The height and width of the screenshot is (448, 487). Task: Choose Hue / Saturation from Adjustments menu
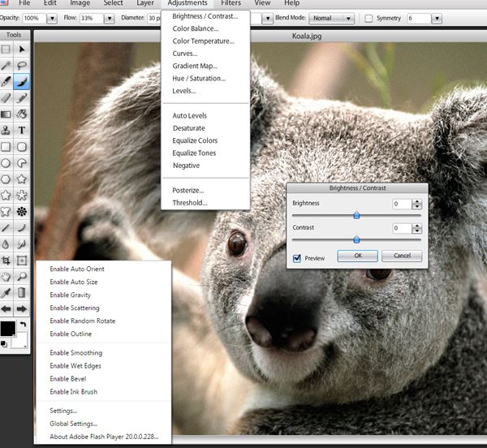coord(199,78)
